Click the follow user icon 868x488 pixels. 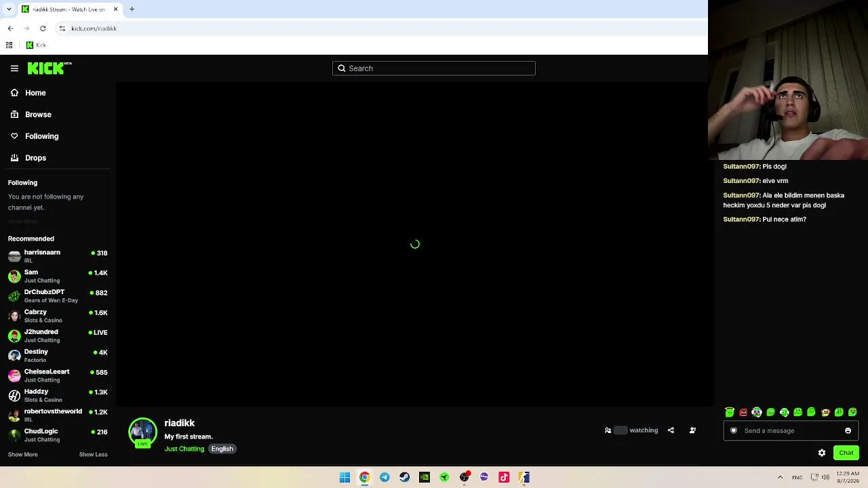point(692,430)
